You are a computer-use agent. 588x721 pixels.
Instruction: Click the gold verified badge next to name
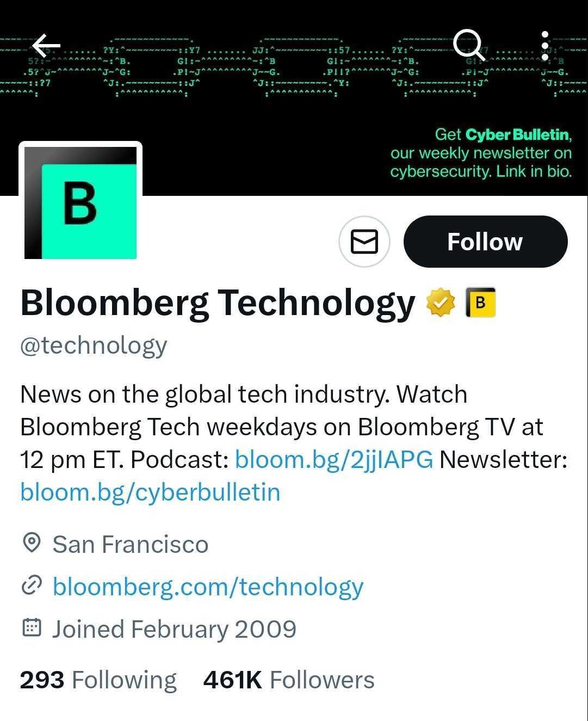[440, 303]
